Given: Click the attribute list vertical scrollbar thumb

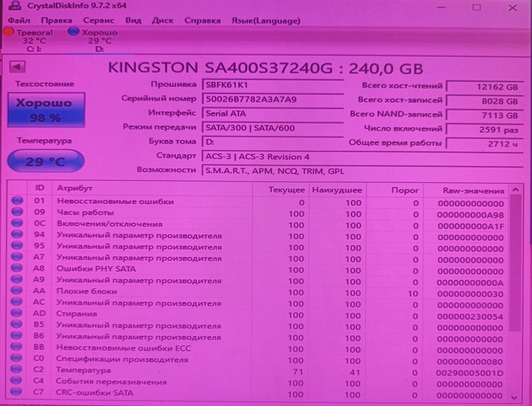Looking at the screenshot, I should pyautogui.click(x=515, y=263).
